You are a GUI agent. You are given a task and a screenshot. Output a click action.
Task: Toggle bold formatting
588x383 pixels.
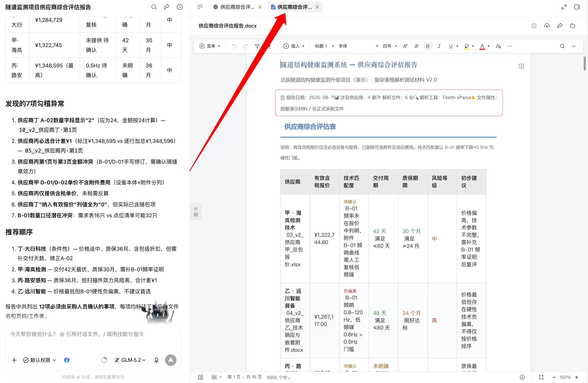[428, 46]
